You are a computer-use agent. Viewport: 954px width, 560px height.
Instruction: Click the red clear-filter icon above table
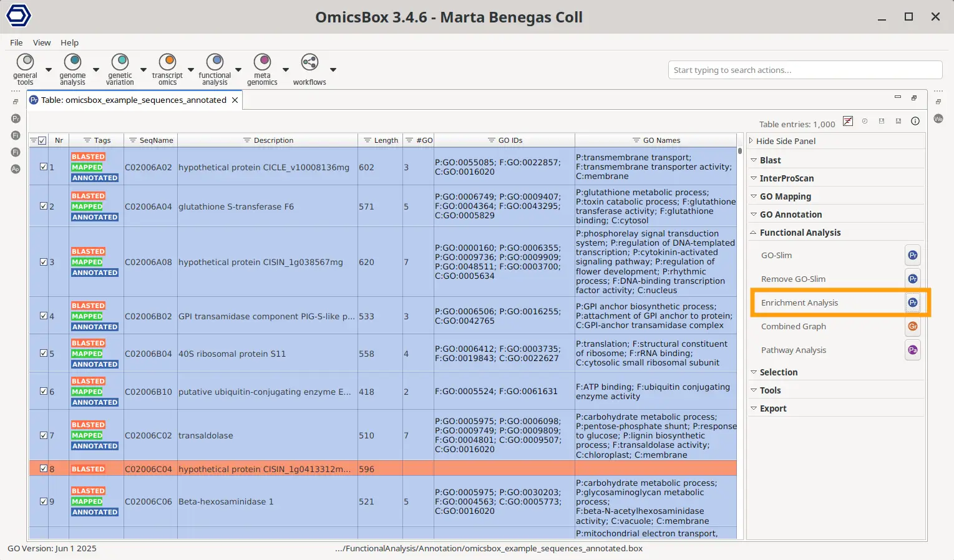847,121
